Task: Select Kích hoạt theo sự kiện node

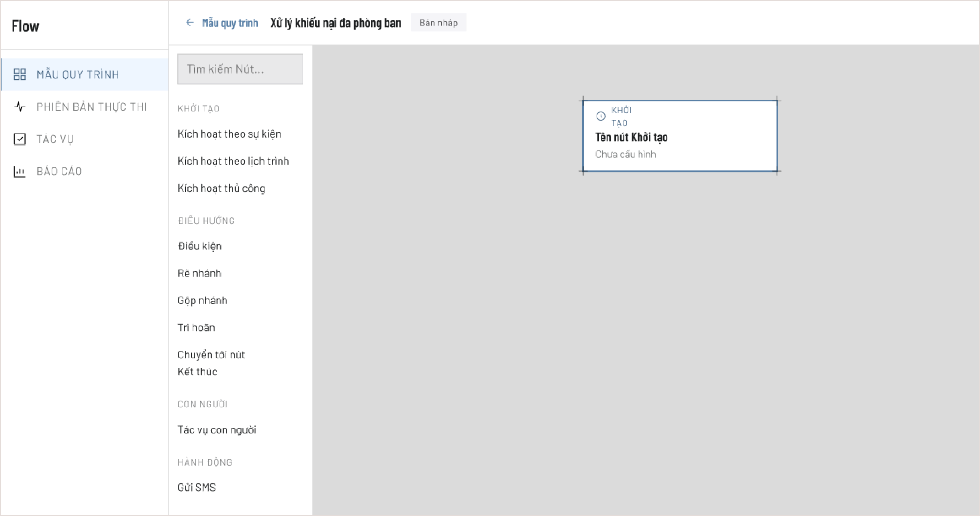Action: coord(230,134)
